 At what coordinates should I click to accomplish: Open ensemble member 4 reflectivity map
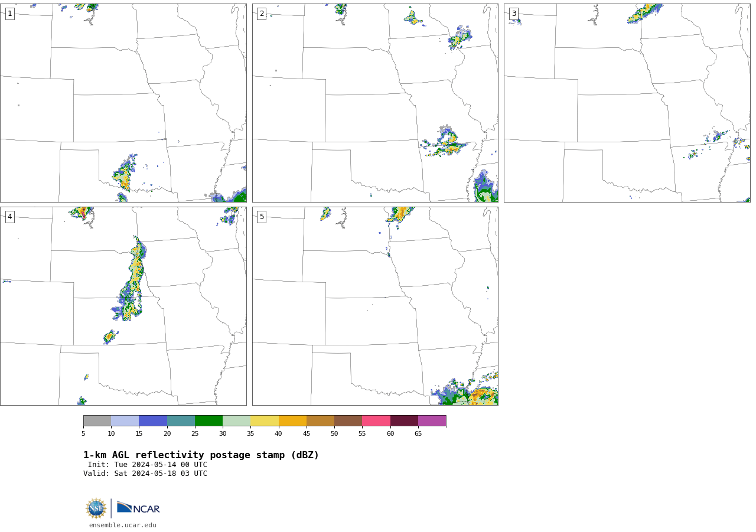point(123,306)
